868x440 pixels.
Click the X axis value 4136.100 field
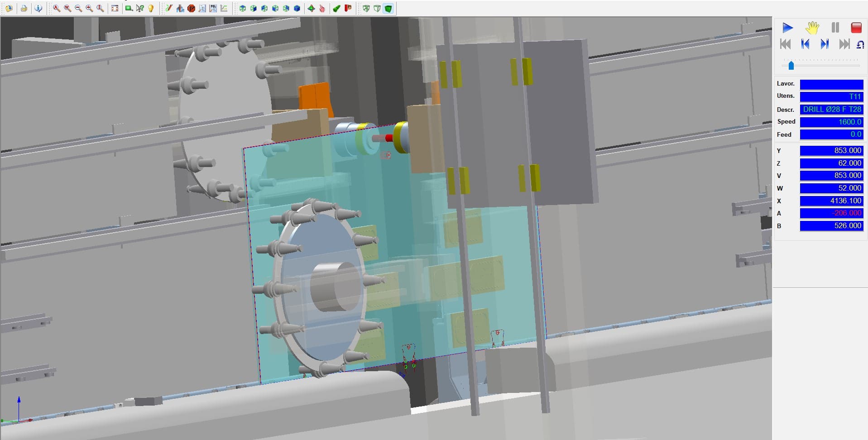831,201
